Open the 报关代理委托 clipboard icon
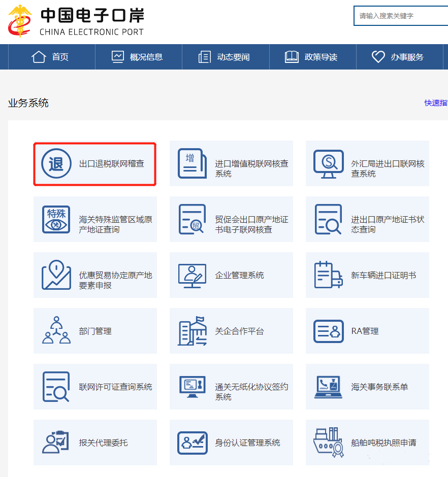Screen dimensions: 448x477 point(56,442)
